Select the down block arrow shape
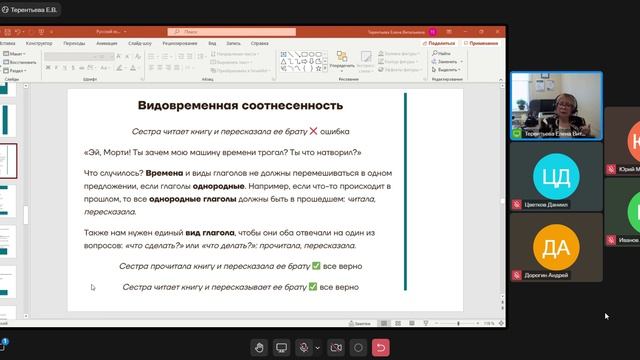This screenshot has width=640, height=360. click(x=311, y=62)
